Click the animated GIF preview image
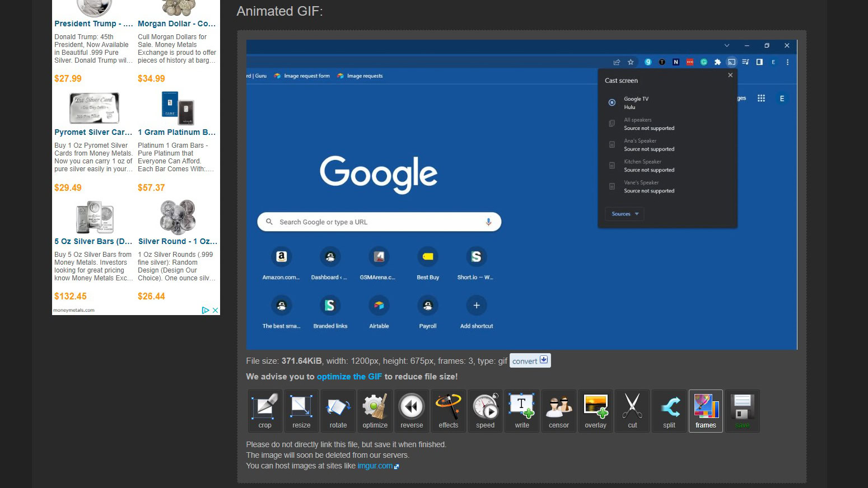This screenshot has height=488, width=868. pyautogui.click(x=521, y=195)
